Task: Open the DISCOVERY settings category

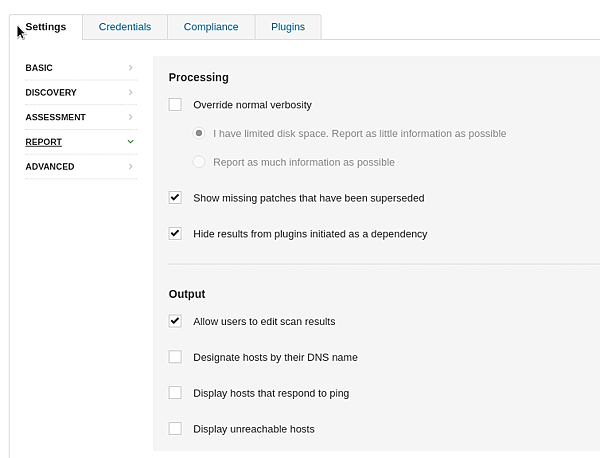Action: point(51,93)
